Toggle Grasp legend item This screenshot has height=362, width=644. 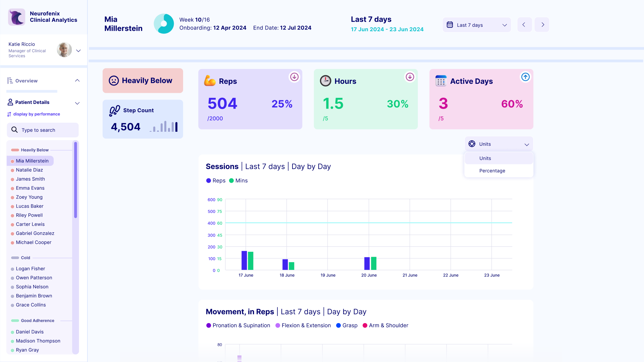pos(346,325)
